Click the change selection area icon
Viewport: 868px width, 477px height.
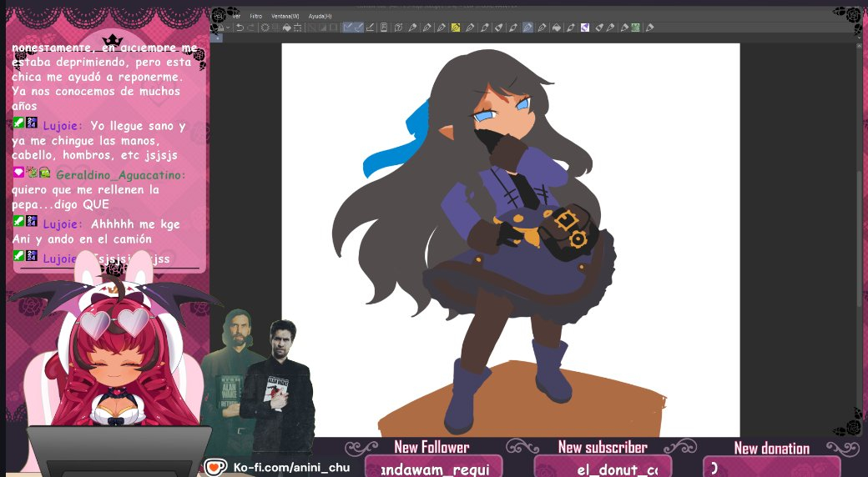click(x=298, y=28)
